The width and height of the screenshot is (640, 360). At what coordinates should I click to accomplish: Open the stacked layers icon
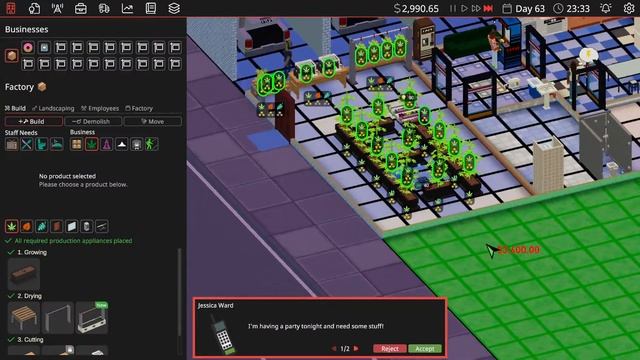click(174, 8)
